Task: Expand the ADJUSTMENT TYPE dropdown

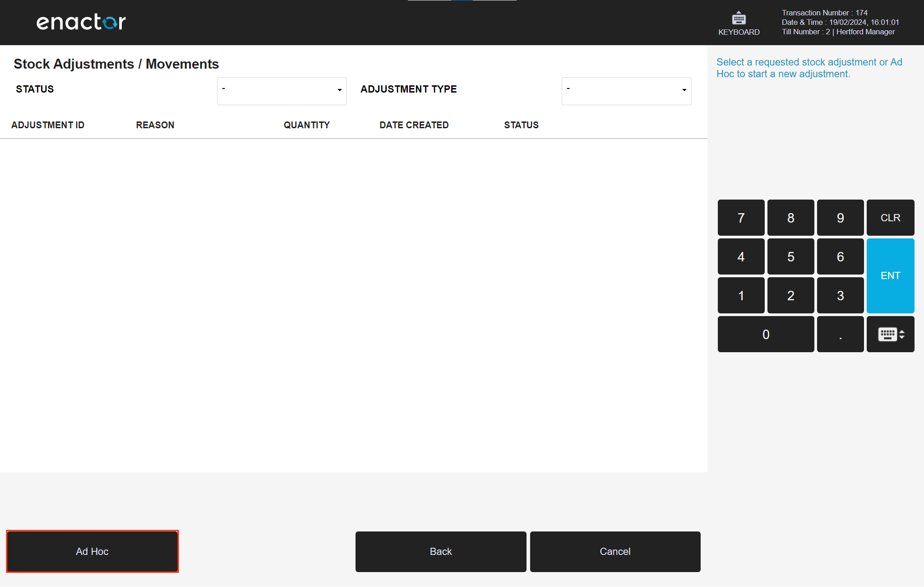Action: tap(626, 91)
